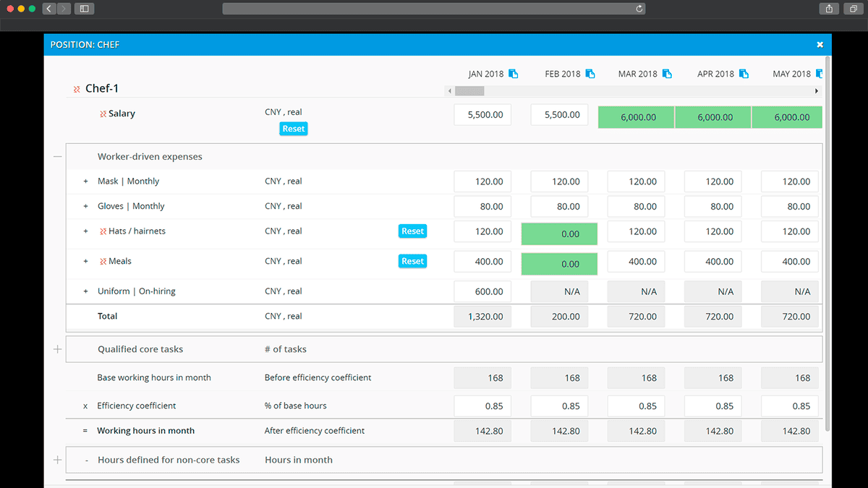
Task: Reset the Hats / hairnets row
Action: pyautogui.click(x=412, y=231)
